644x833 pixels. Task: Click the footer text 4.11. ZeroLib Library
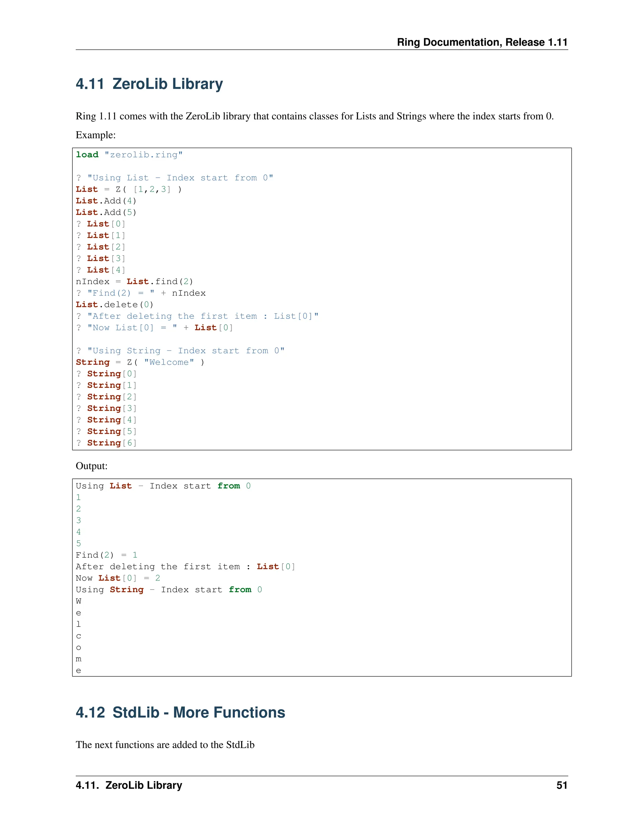point(129,785)
